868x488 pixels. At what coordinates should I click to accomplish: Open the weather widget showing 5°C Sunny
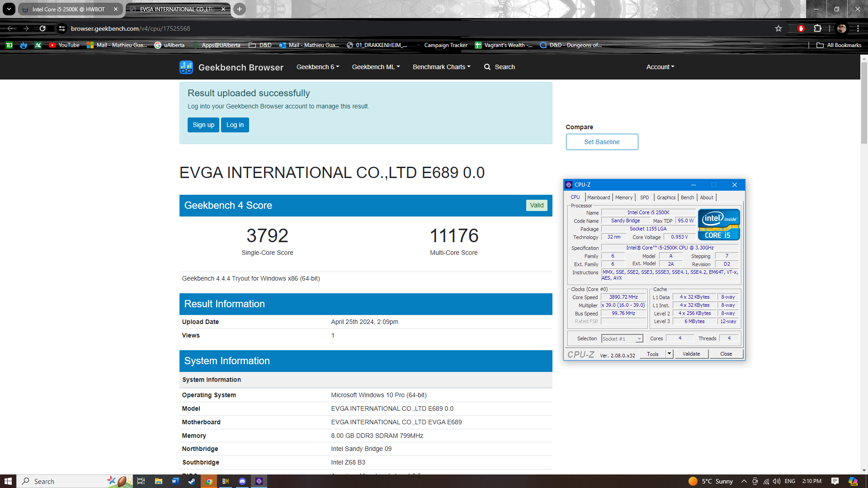click(x=710, y=481)
